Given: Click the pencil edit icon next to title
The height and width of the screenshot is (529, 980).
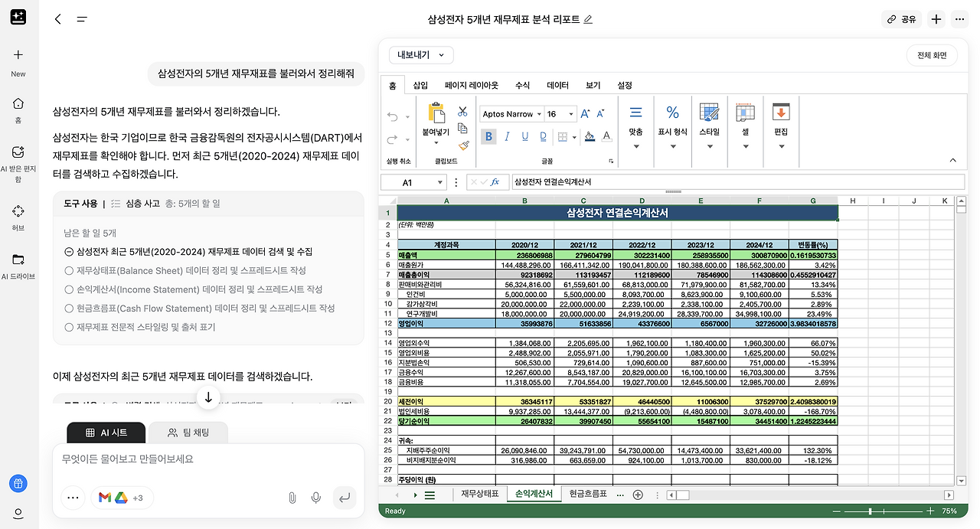Looking at the screenshot, I should click(588, 19).
